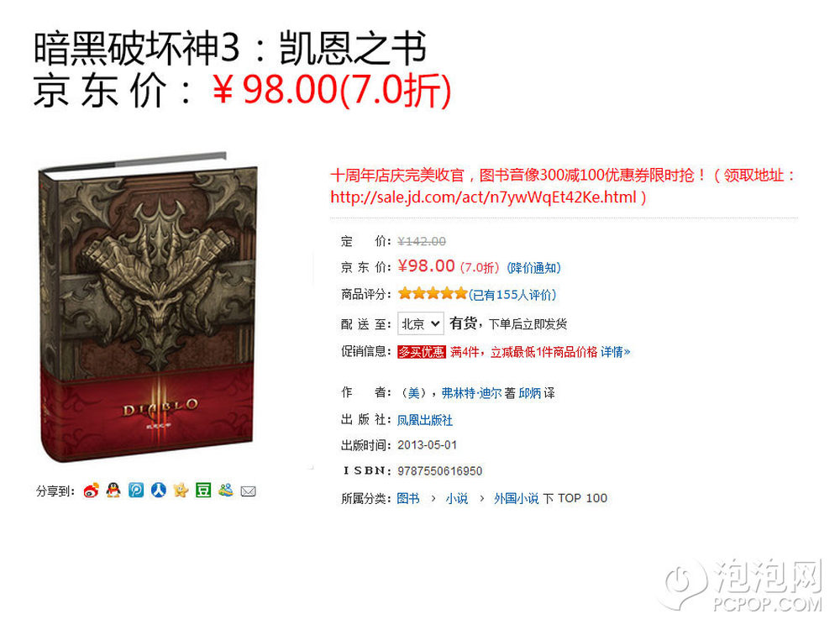840x630 pixels.
Task: Click the Diablo book cover image
Action: 147,309
